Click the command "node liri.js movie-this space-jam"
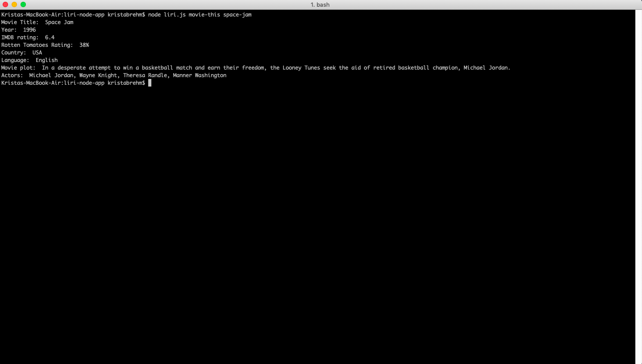This screenshot has height=364, width=642. (199, 14)
